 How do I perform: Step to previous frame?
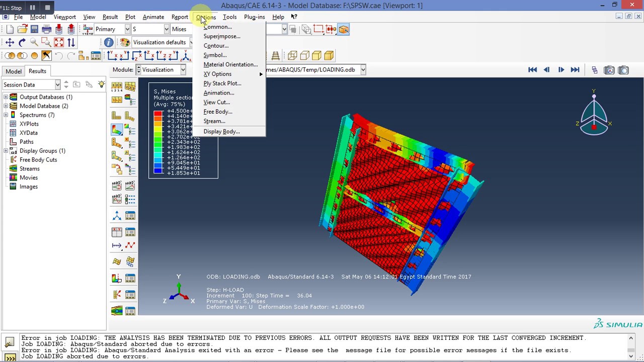[546, 70]
